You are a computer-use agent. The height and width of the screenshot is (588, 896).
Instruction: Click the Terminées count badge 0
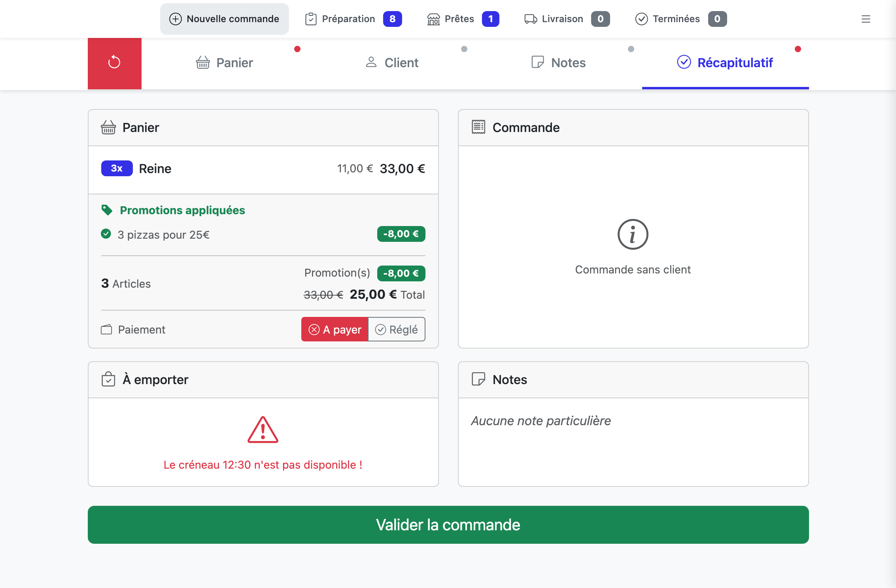[718, 19]
